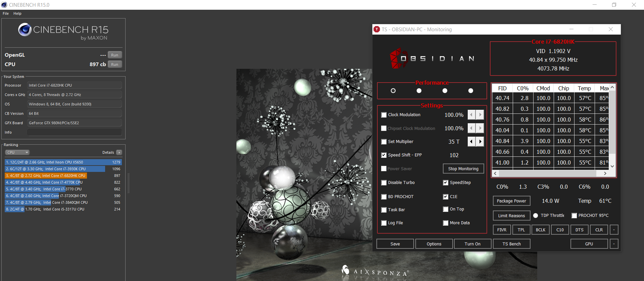
Task: Enable the On Top checkbox
Action: [x=446, y=209]
